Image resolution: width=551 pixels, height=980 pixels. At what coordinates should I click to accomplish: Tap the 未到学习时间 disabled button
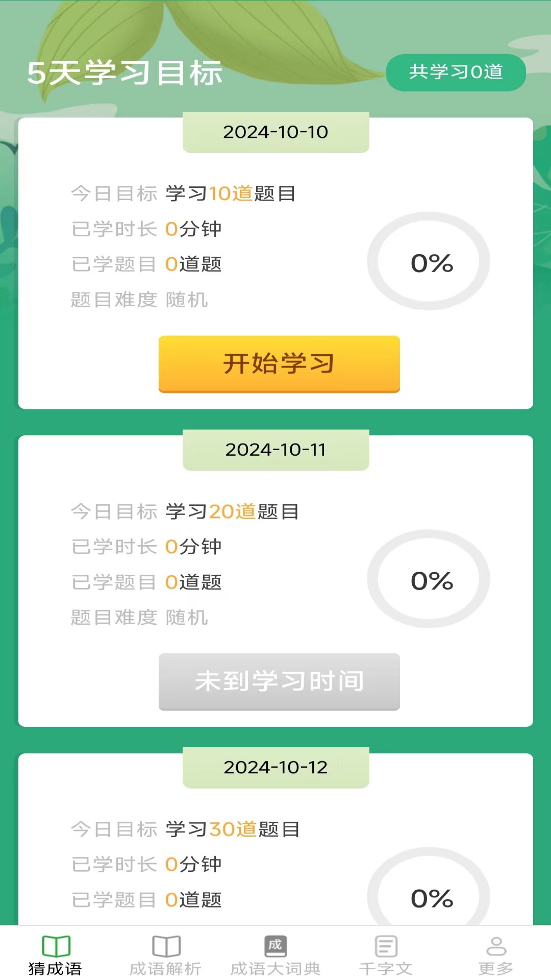pos(279,681)
